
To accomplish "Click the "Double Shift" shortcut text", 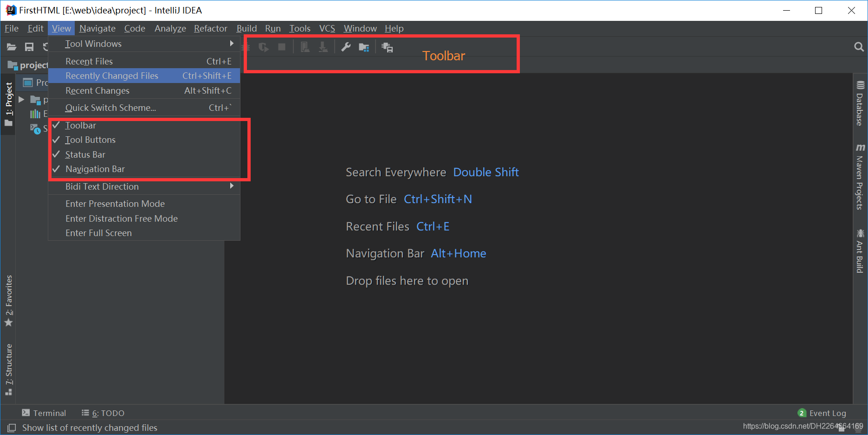I will (486, 172).
